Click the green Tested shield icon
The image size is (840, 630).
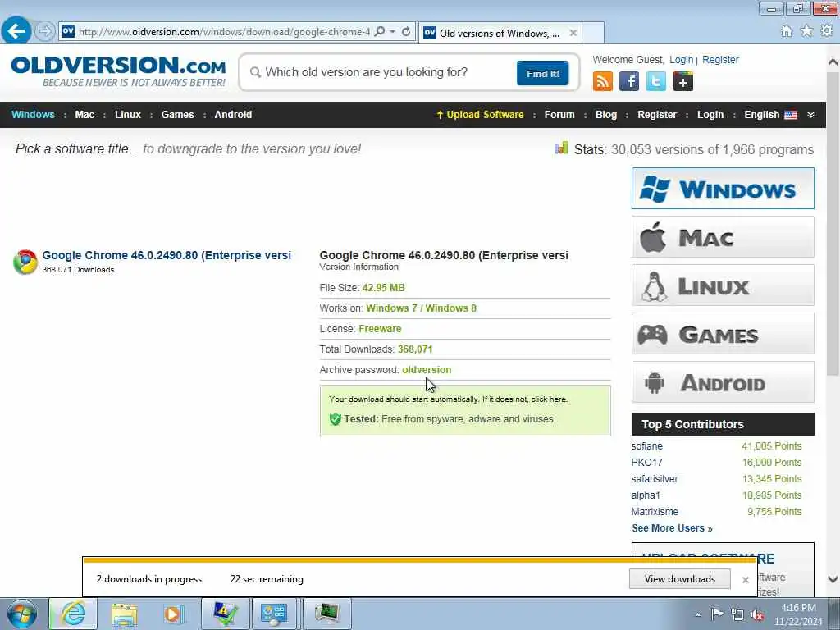[x=336, y=419]
